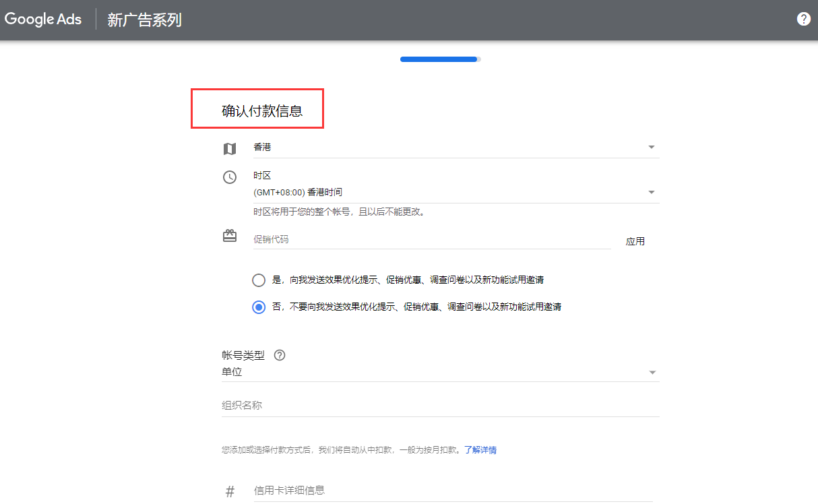
Task: Open the 了解详情 link
Action: 480,449
